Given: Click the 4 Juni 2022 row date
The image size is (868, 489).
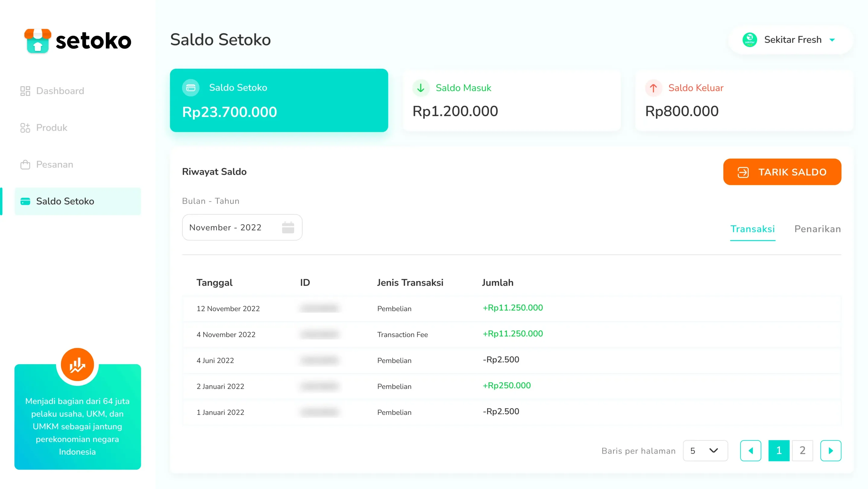Looking at the screenshot, I should click(x=215, y=361).
